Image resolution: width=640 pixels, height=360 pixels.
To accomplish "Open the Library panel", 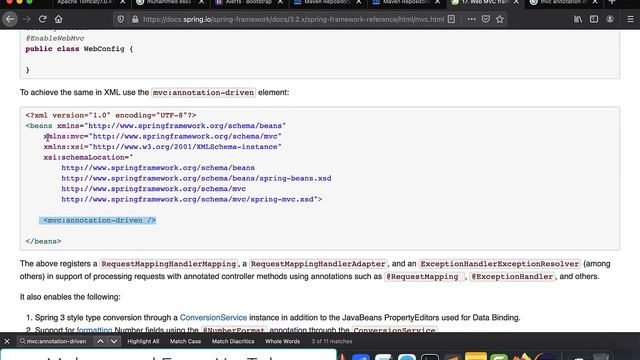I will (578, 19).
